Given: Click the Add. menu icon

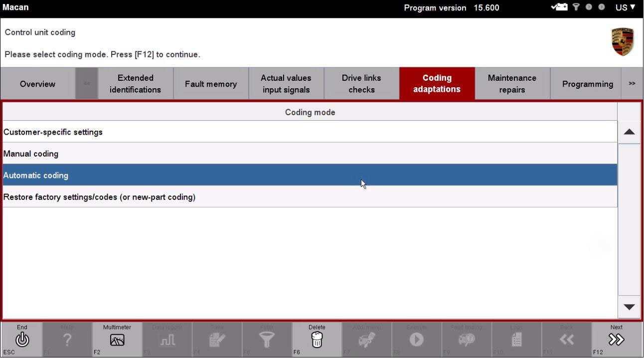Looking at the screenshot, I should coord(366,339).
